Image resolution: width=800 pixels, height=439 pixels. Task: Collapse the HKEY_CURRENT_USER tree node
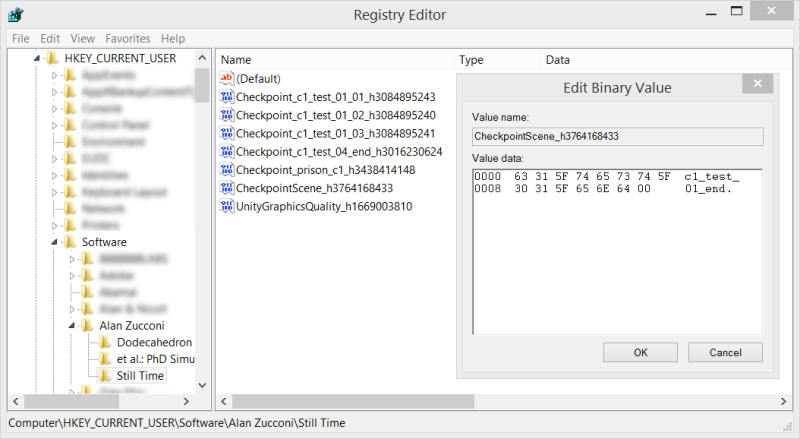pos(38,58)
